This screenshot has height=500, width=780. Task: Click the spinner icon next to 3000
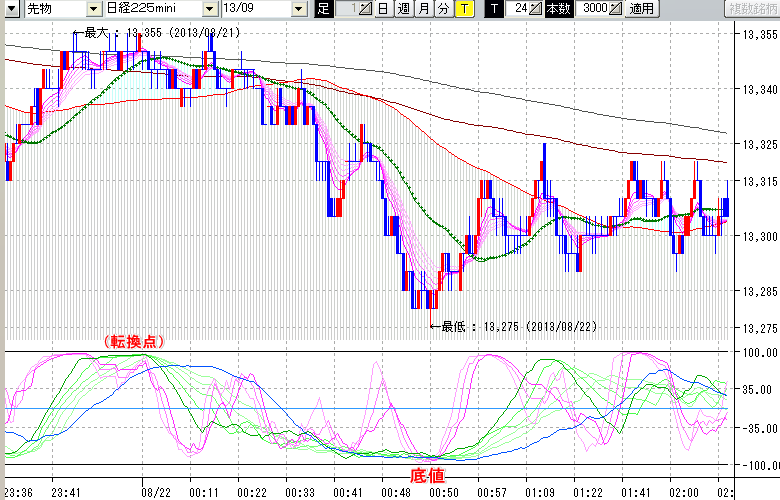(x=615, y=9)
